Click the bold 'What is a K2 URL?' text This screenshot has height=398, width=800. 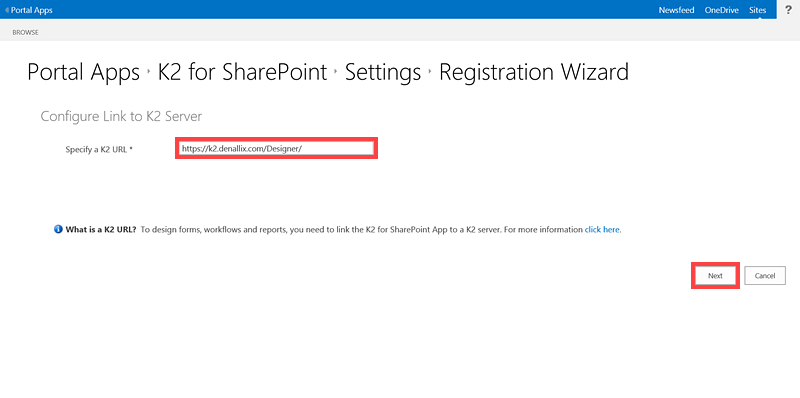[101, 230]
